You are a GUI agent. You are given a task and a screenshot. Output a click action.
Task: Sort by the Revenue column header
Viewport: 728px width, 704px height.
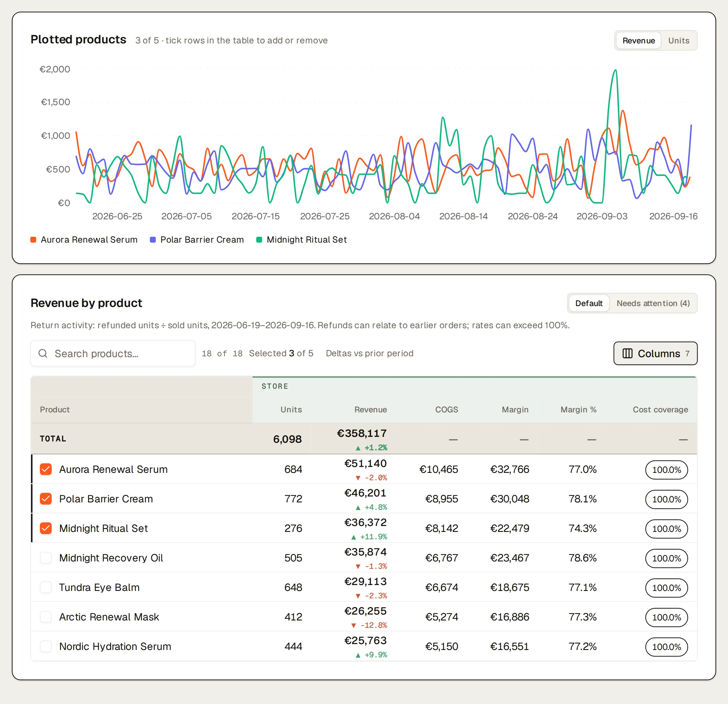370,409
